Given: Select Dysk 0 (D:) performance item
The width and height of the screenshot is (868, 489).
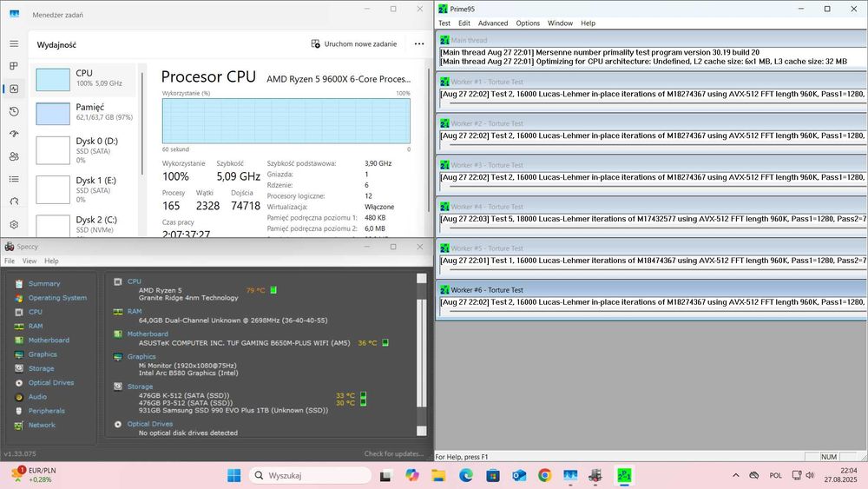Looking at the screenshot, I should [x=83, y=150].
